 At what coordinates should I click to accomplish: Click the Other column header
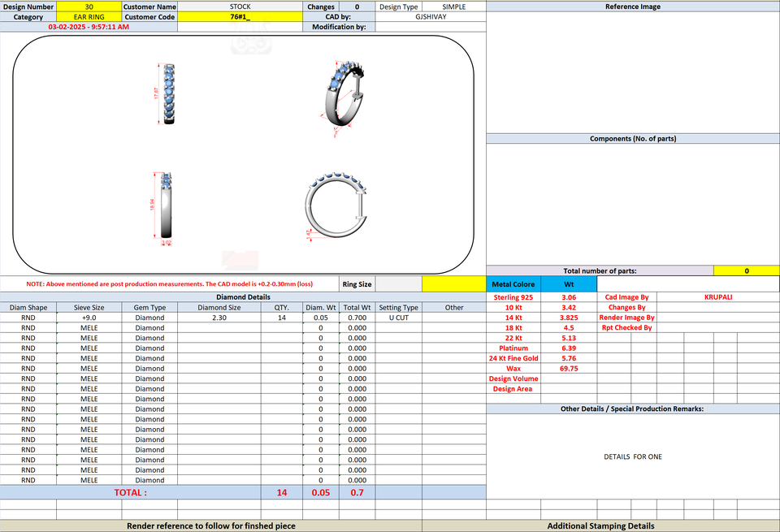pyautogui.click(x=453, y=307)
